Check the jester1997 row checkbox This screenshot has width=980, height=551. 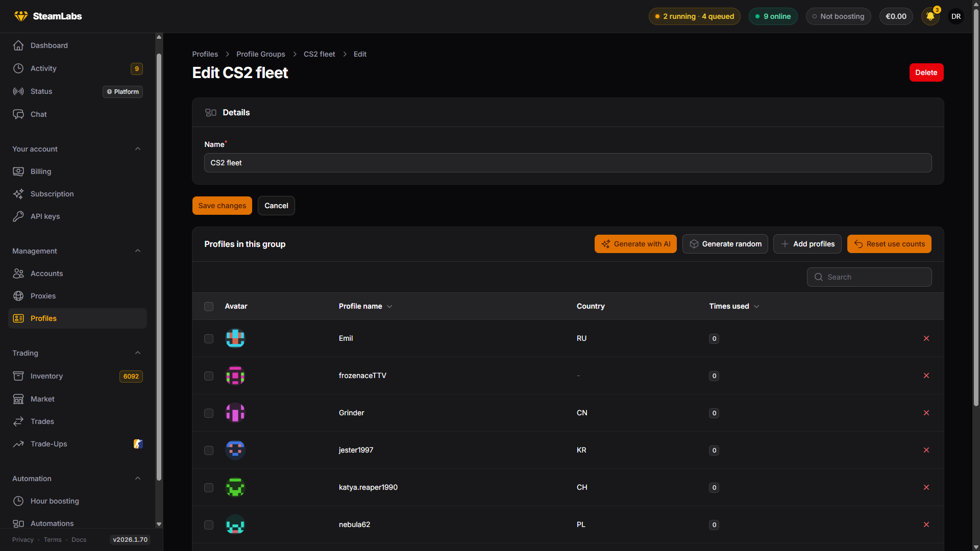coord(209,450)
